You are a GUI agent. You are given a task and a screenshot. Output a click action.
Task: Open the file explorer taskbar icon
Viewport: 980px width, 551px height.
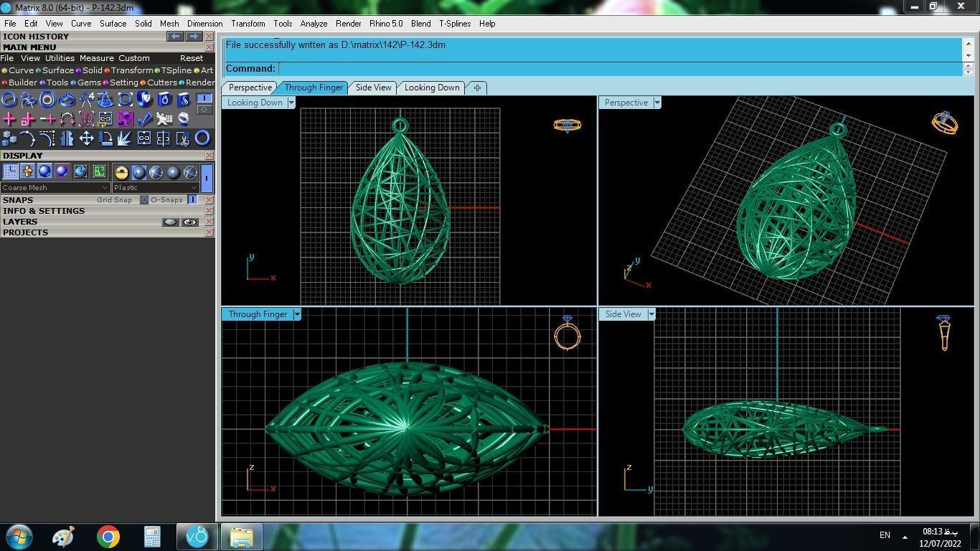coord(241,537)
